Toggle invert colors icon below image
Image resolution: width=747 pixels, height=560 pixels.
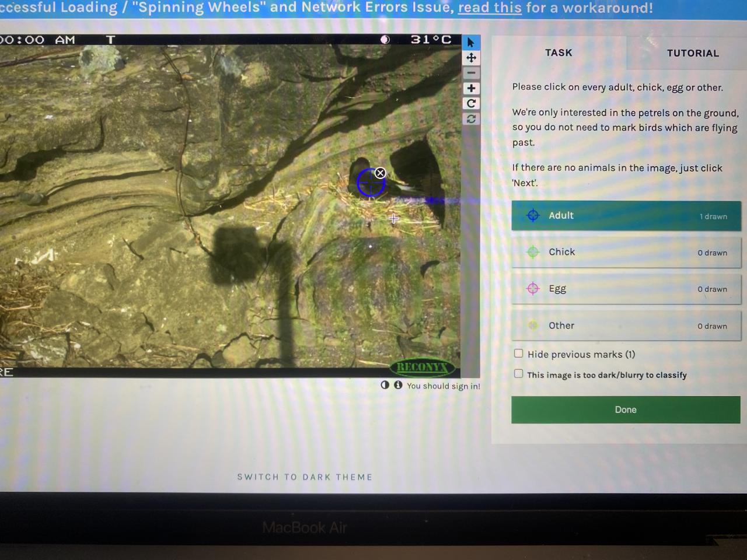[385, 385]
